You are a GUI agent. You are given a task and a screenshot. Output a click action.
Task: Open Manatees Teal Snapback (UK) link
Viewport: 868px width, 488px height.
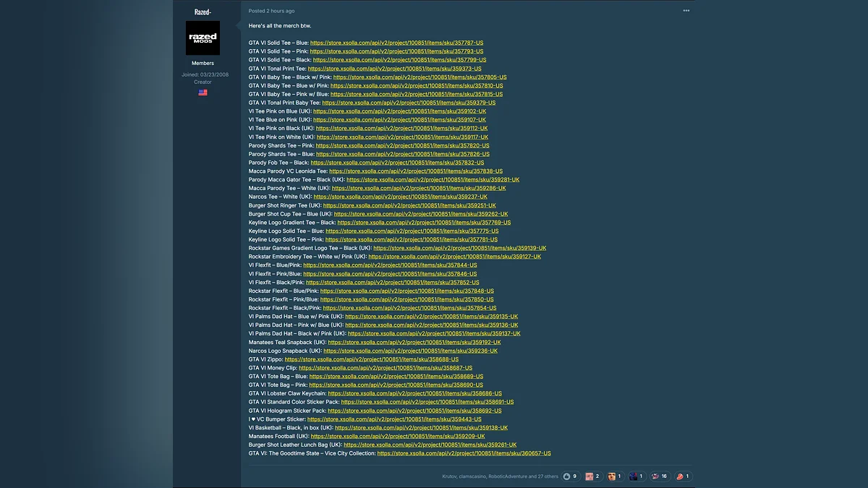click(414, 342)
